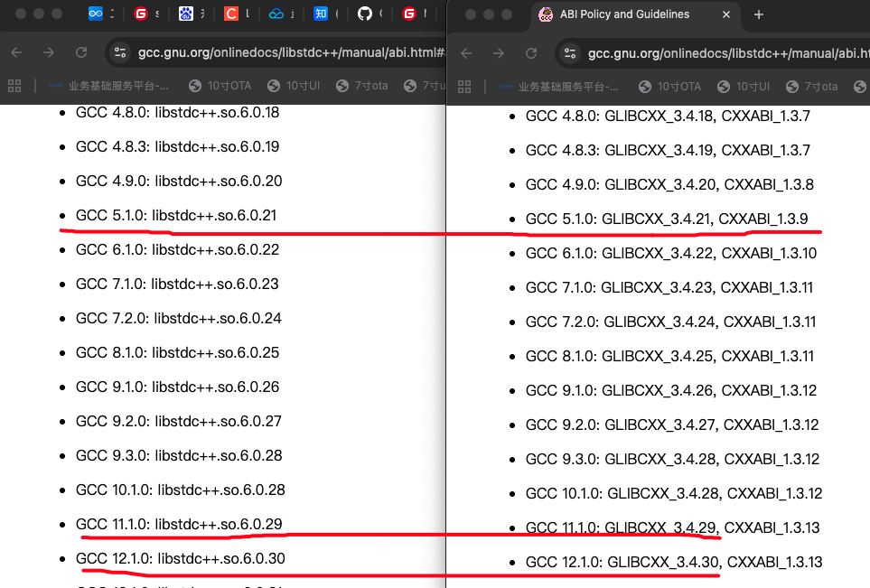This screenshot has height=588, width=870.
Task: Click text GCC 5.1.0: libstdc++.so.6.0.21
Action: point(176,216)
